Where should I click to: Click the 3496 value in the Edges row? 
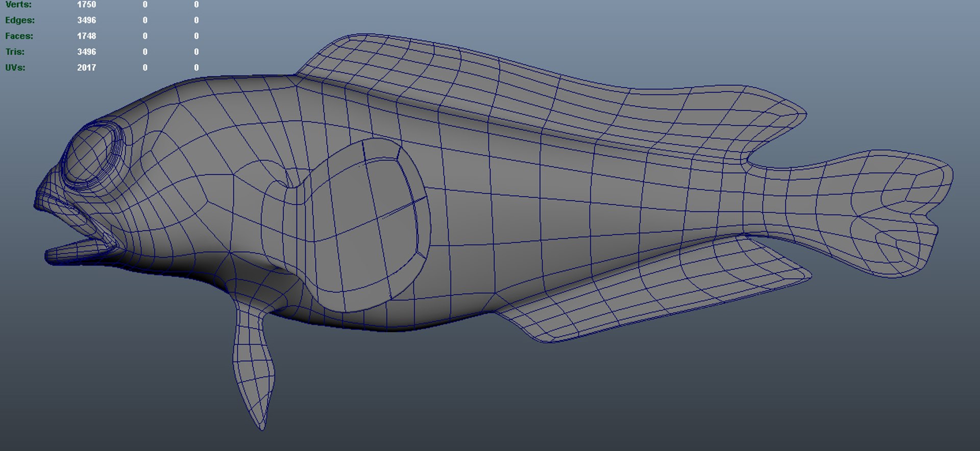86,20
